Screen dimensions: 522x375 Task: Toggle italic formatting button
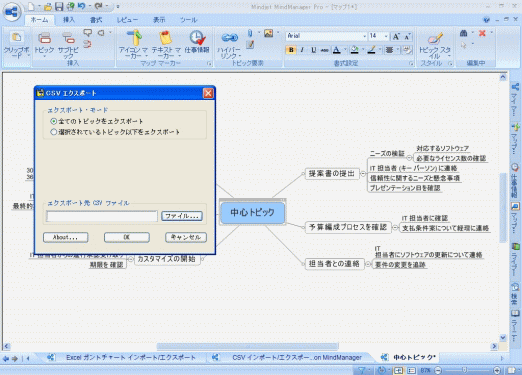(x=302, y=50)
